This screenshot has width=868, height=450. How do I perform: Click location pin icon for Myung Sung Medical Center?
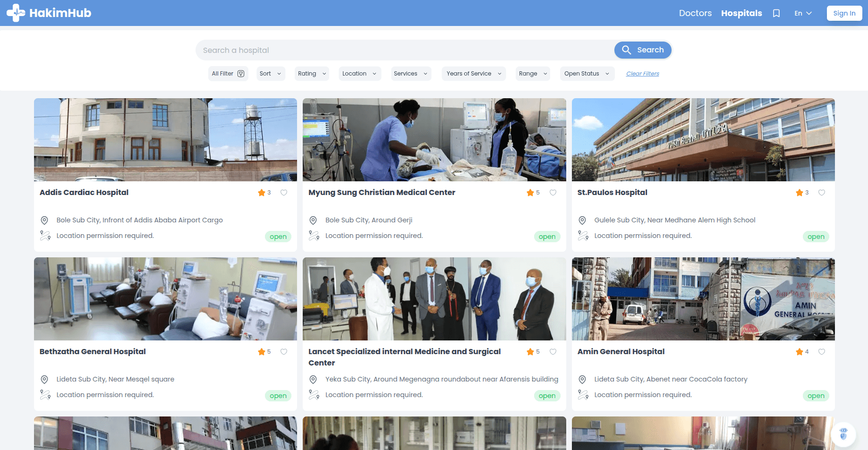pyautogui.click(x=313, y=221)
